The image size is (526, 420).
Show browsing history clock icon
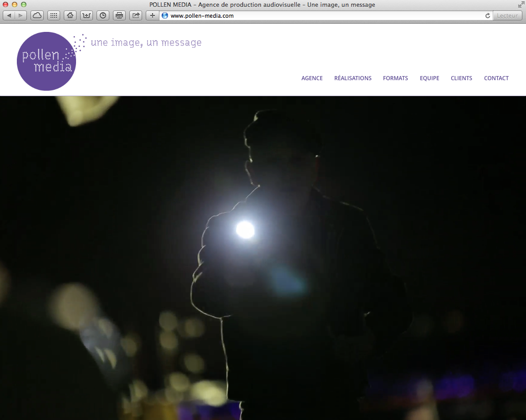point(103,15)
